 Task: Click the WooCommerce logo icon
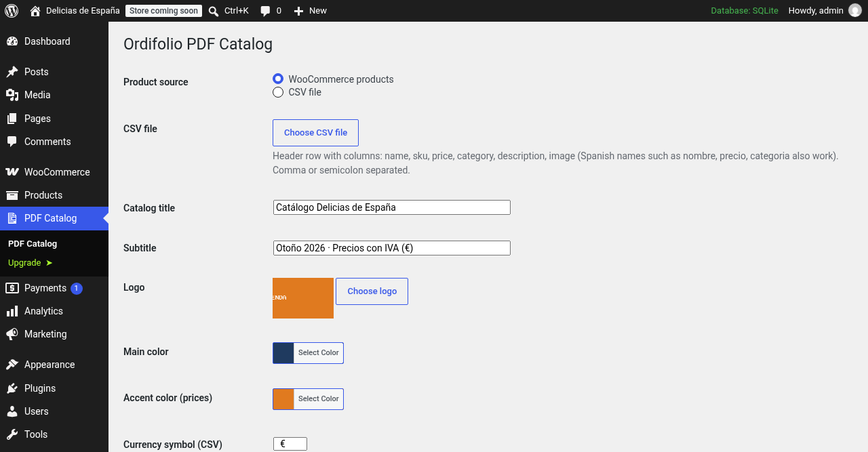pyautogui.click(x=12, y=172)
